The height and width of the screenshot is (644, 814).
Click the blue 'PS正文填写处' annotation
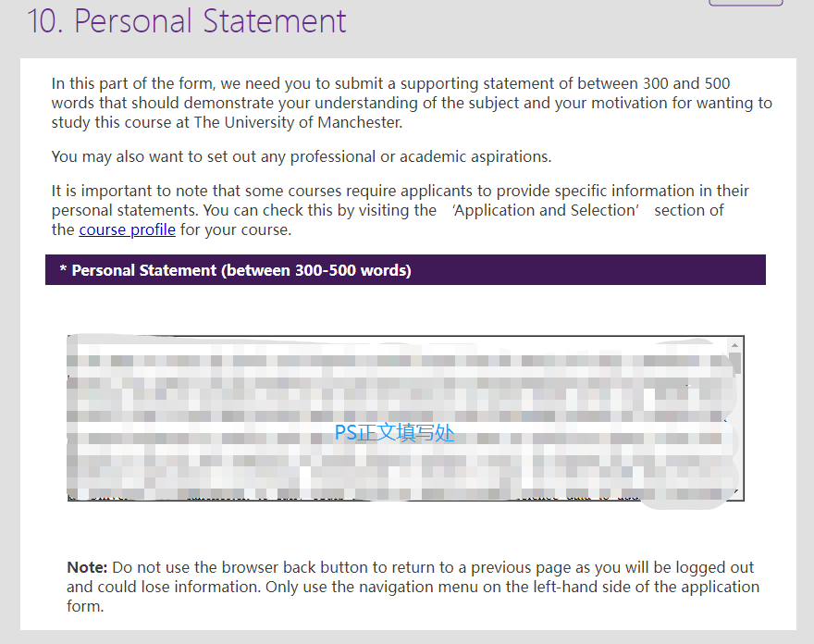coord(395,432)
